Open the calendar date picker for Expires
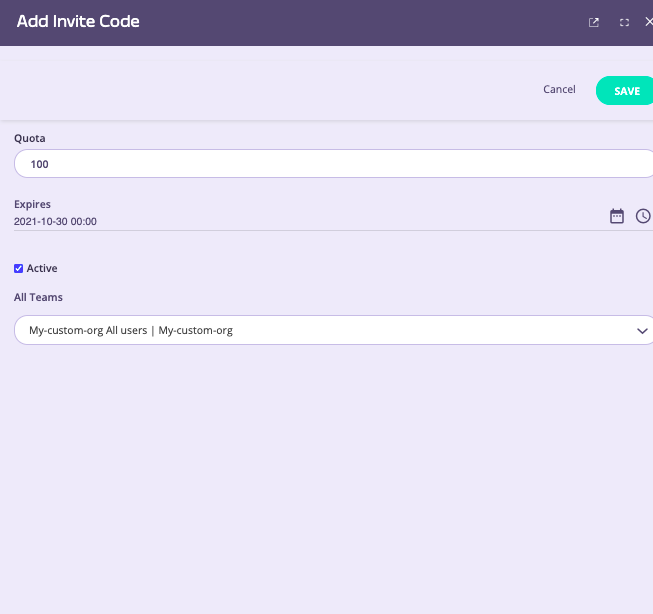 coord(617,216)
